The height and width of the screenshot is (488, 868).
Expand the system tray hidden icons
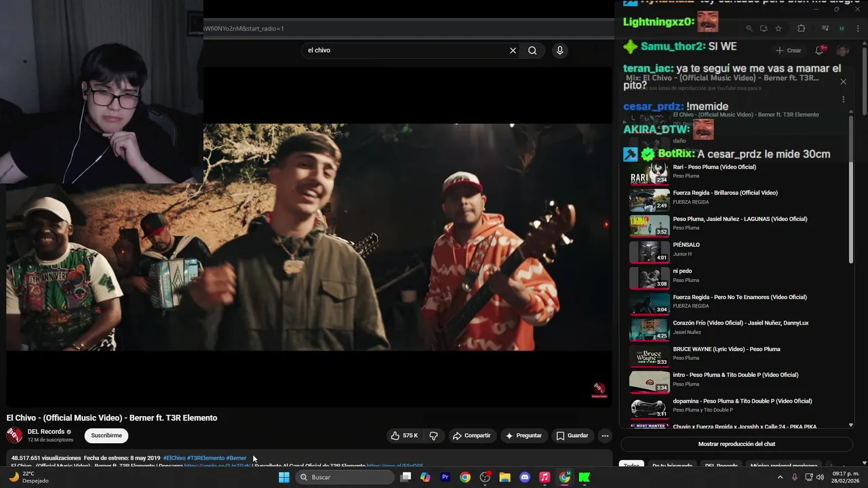[780, 477]
